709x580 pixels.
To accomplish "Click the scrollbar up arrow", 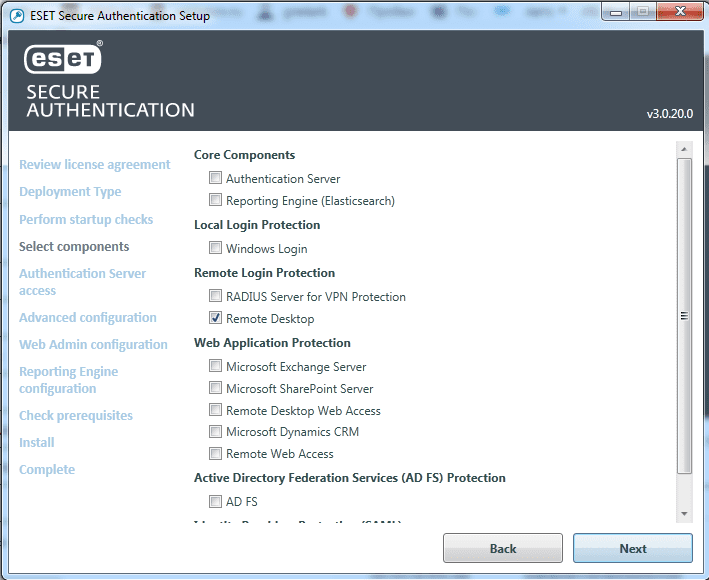I will pyautogui.click(x=684, y=149).
